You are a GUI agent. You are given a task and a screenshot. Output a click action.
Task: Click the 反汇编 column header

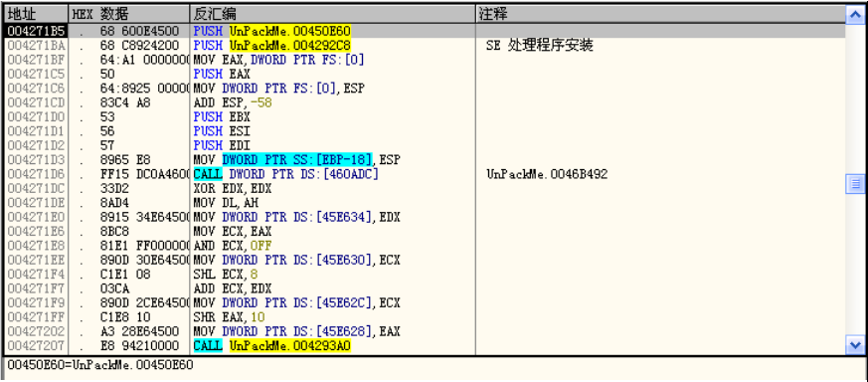tap(332, 14)
